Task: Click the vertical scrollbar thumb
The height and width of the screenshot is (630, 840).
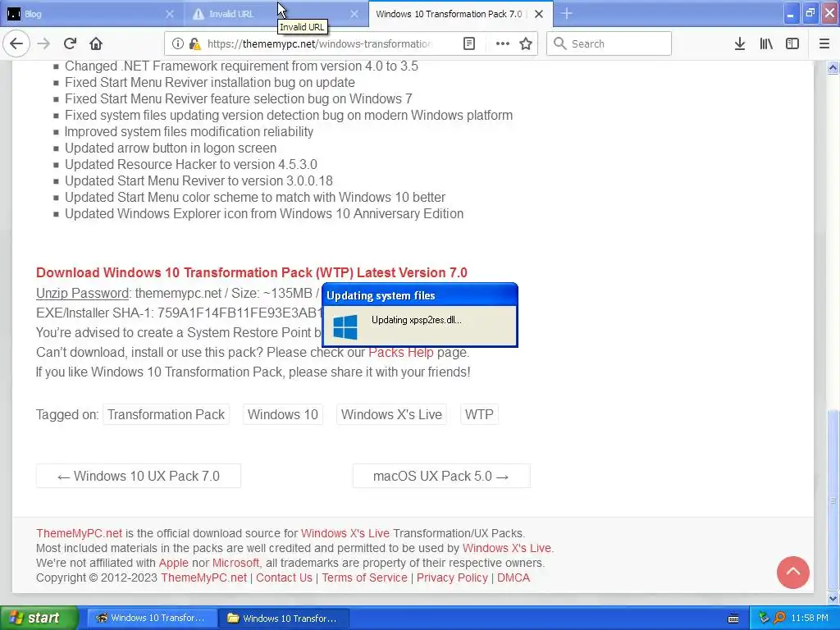Action: coord(833,500)
